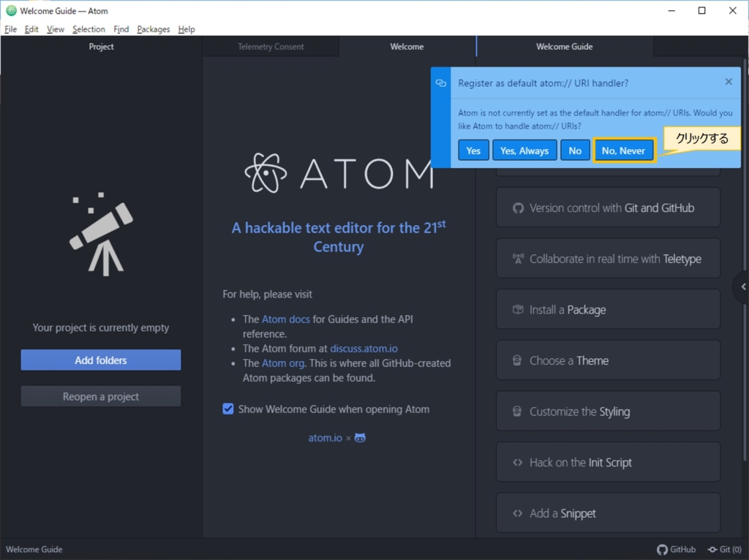The height and width of the screenshot is (560, 749).
Task: Open the atom.io link
Action: [325, 438]
